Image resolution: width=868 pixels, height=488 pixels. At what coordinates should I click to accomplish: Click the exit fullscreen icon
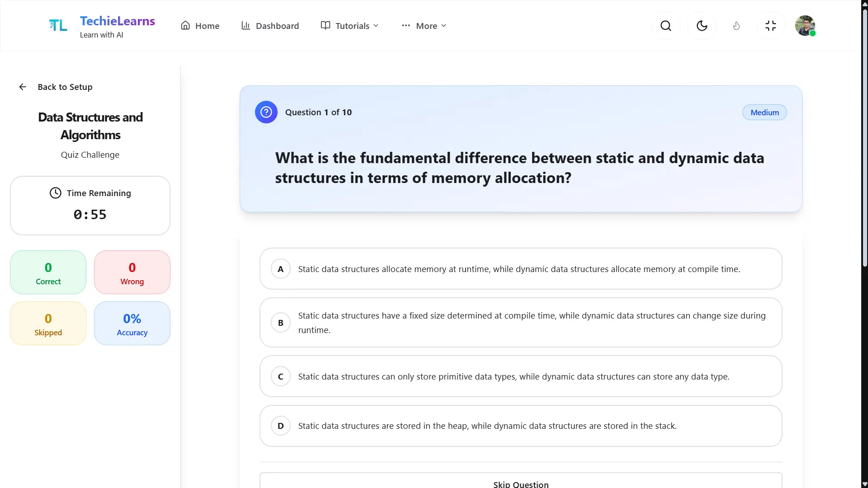click(x=771, y=26)
